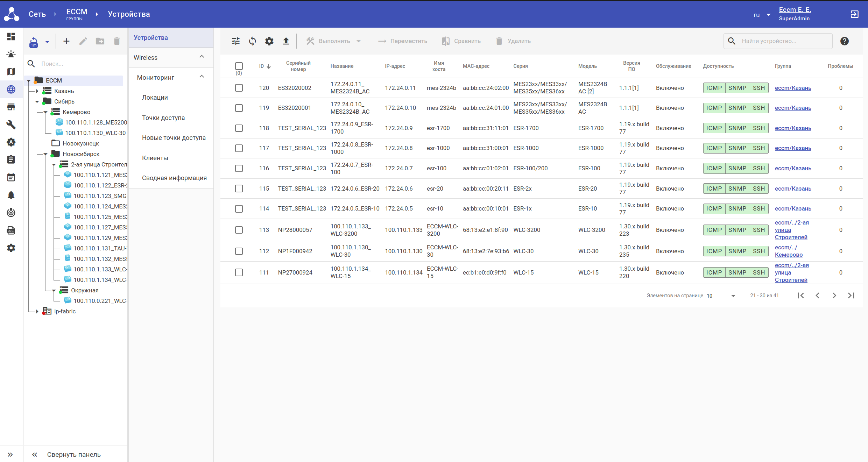
Task: Check the box for device ID 120
Action: [239, 88]
